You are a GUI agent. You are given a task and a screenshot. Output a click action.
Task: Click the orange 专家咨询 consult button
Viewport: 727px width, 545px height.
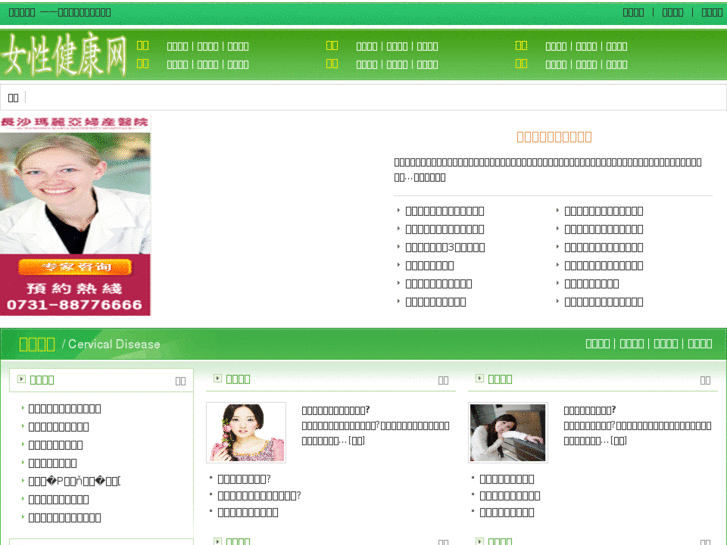(x=75, y=267)
